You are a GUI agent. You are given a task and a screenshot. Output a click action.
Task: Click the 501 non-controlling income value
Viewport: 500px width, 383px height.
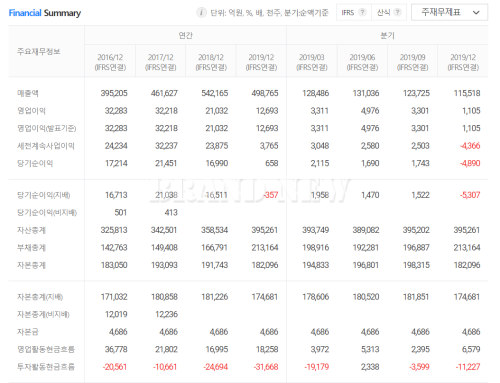pyautogui.click(x=121, y=212)
